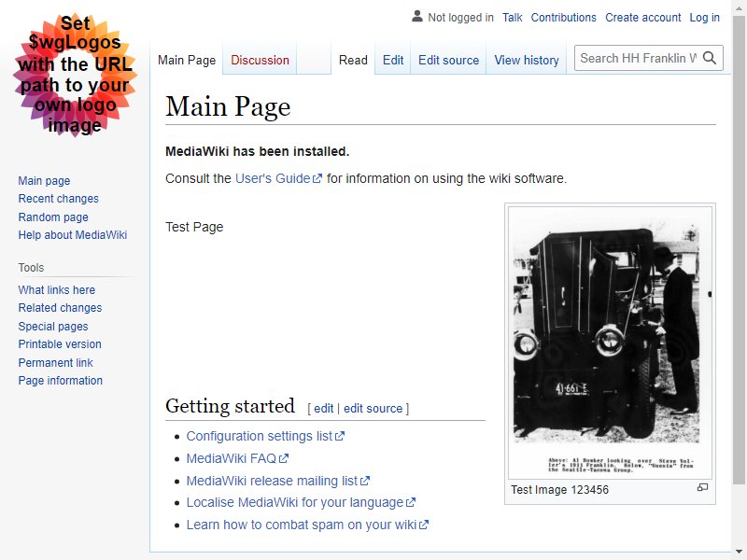
Task: Click the enlarge icon under Test Image
Action: (x=702, y=487)
